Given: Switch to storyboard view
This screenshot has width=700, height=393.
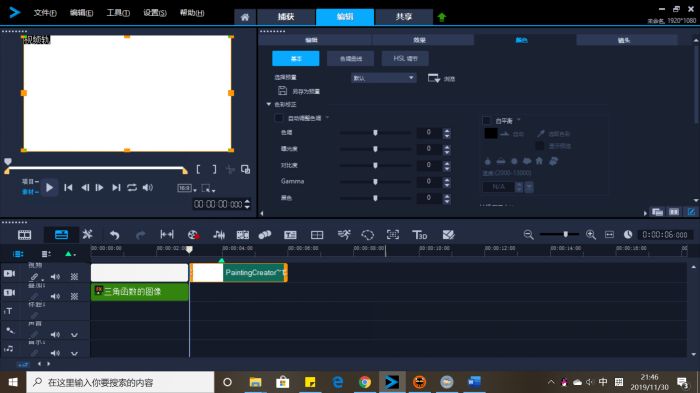Looking at the screenshot, I should coord(24,234).
